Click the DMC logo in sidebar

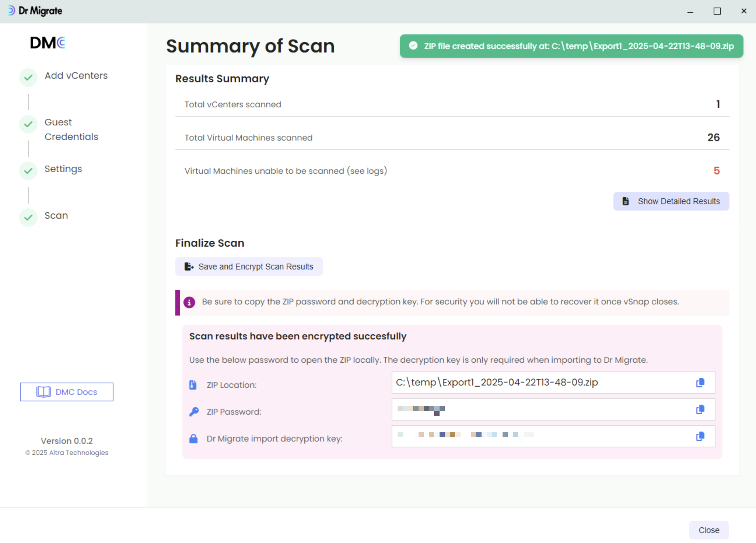(48, 43)
